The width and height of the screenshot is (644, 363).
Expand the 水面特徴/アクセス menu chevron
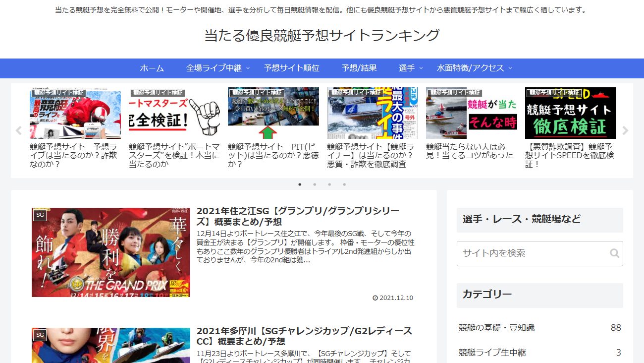pyautogui.click(x=510, y=68)
